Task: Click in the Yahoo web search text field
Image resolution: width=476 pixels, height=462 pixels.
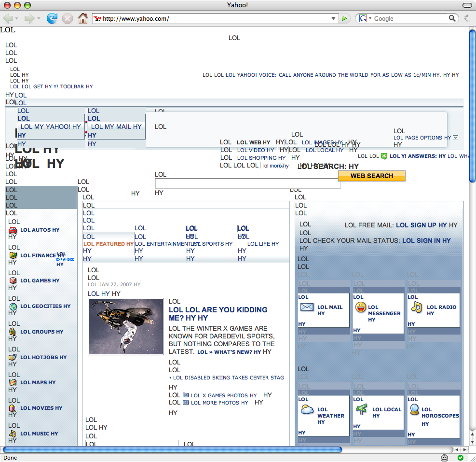Action: 248,183
